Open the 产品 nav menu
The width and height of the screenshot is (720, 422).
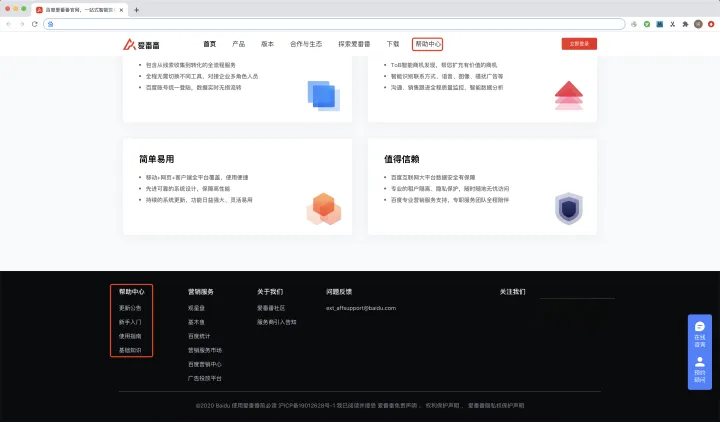pyautogui.click(x=238, y=44)
